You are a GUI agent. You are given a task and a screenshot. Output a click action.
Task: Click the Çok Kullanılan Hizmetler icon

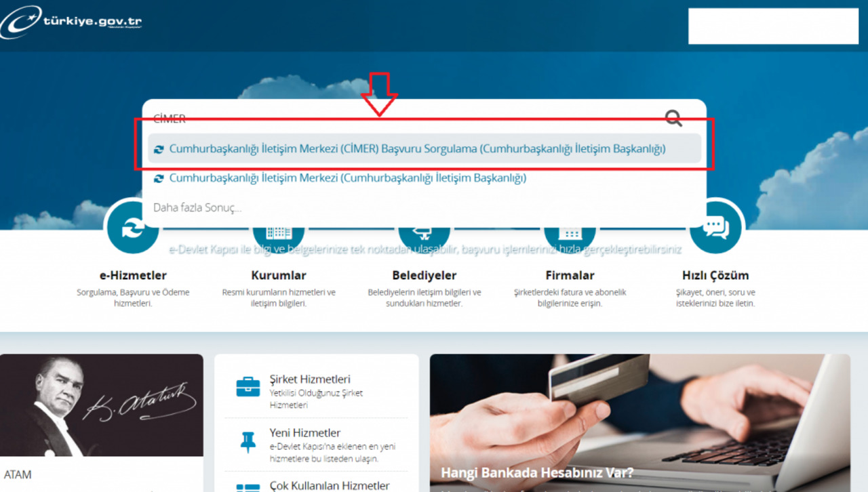(248, 488)
